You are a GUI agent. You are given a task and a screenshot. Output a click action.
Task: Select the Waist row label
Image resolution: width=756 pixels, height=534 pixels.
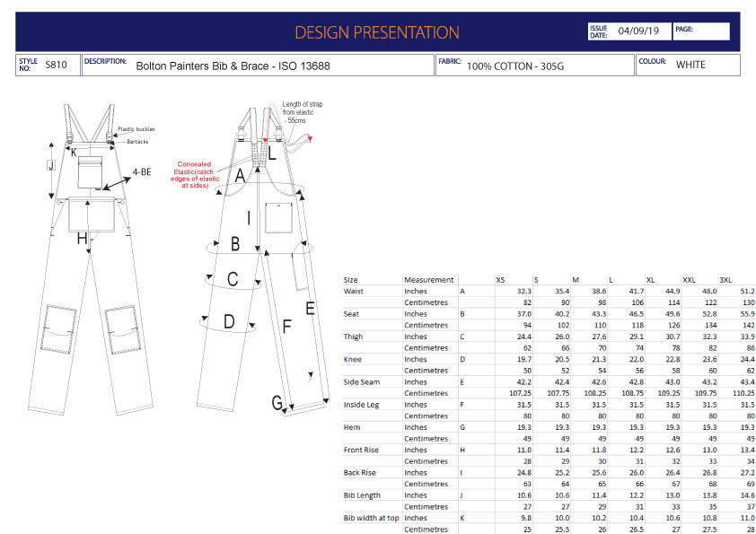click(354, 291)
